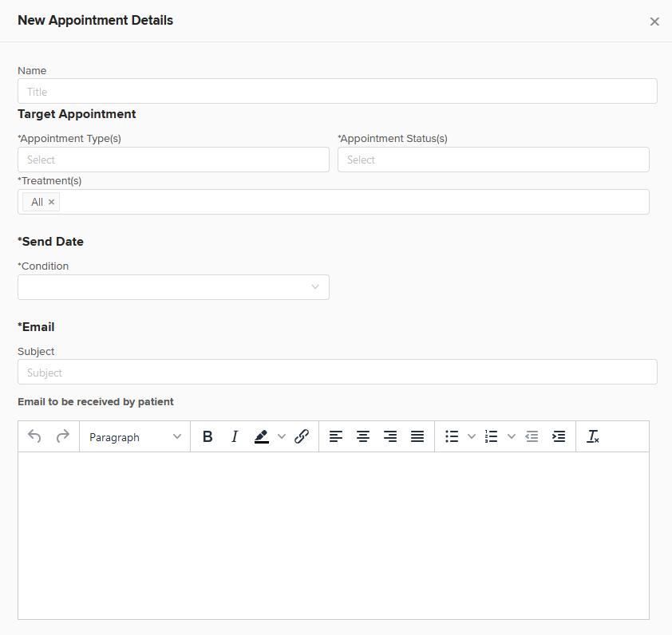
Task: Justify text alignment
Action: [417, 436]
